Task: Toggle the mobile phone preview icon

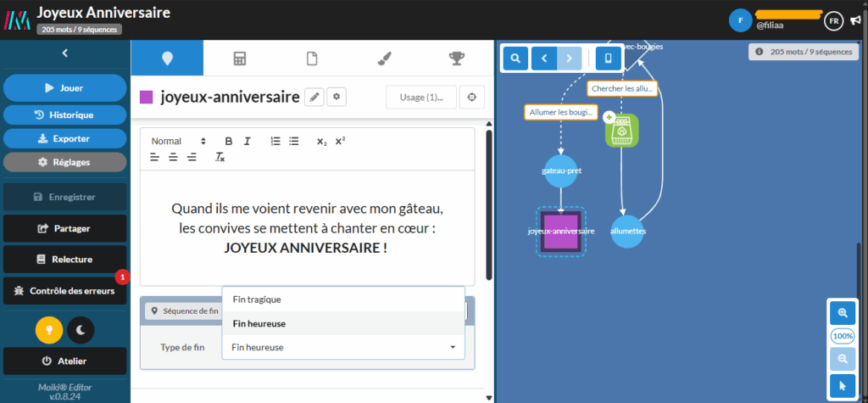Action: (x=608, y=59)
